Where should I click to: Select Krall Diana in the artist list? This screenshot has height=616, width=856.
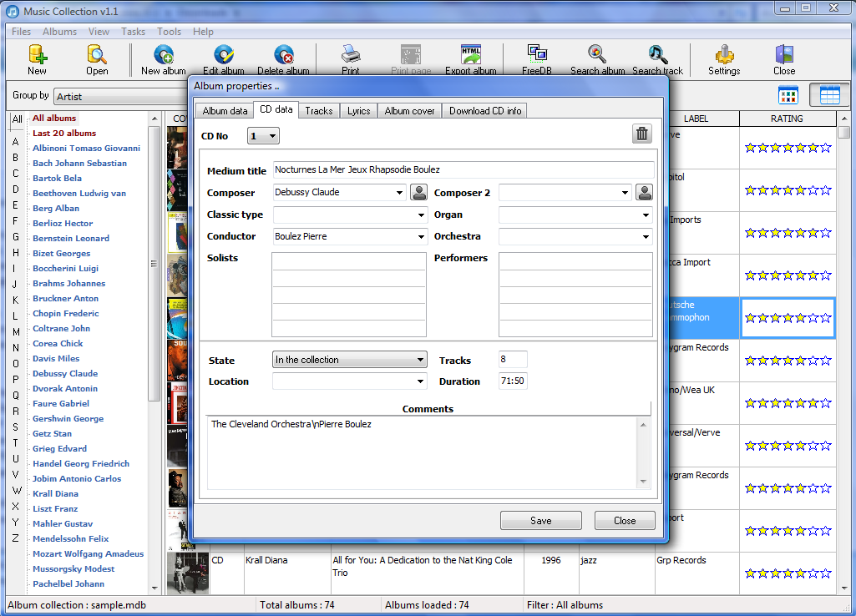55,494
